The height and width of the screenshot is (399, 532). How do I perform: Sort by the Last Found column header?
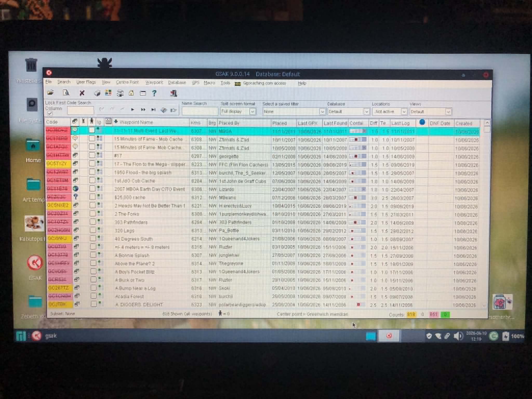pos(335,123)
